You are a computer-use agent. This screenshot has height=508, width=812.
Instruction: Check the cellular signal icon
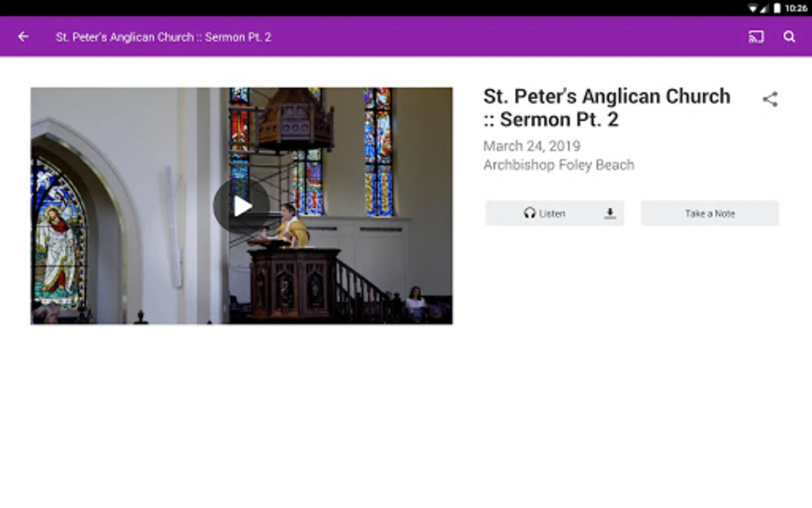pos(764,8)
